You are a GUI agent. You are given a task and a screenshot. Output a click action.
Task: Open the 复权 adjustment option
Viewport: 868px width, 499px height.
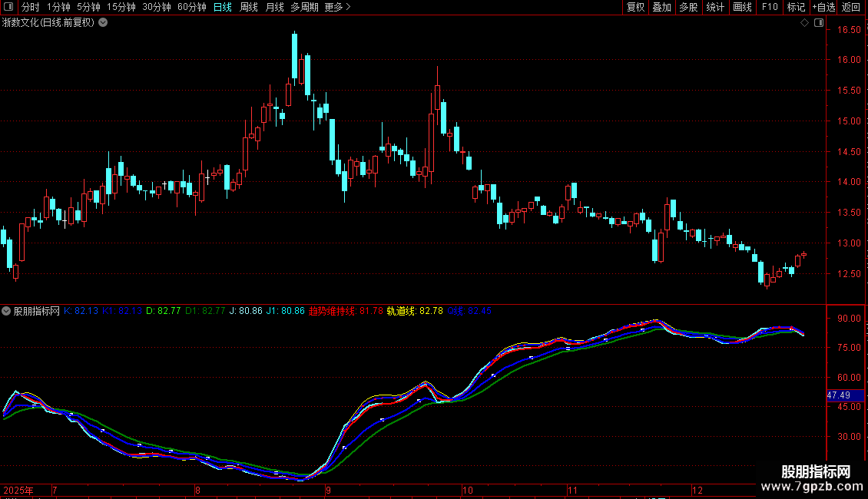[x=635, y=7]
